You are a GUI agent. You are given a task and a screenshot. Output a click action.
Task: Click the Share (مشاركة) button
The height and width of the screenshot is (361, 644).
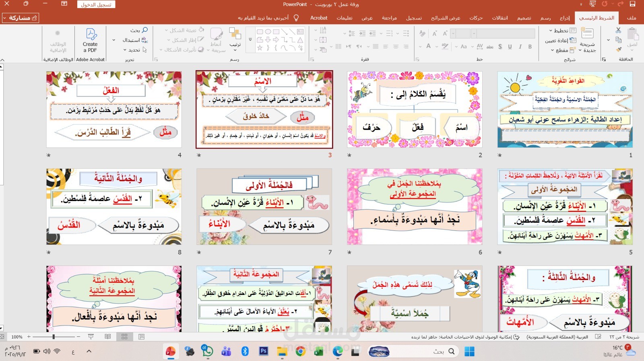point(20,18)
